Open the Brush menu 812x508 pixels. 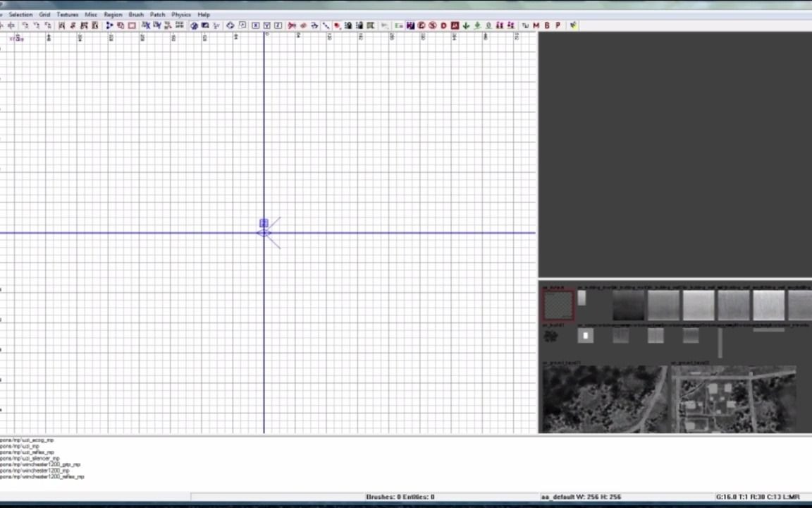point(136,14)
